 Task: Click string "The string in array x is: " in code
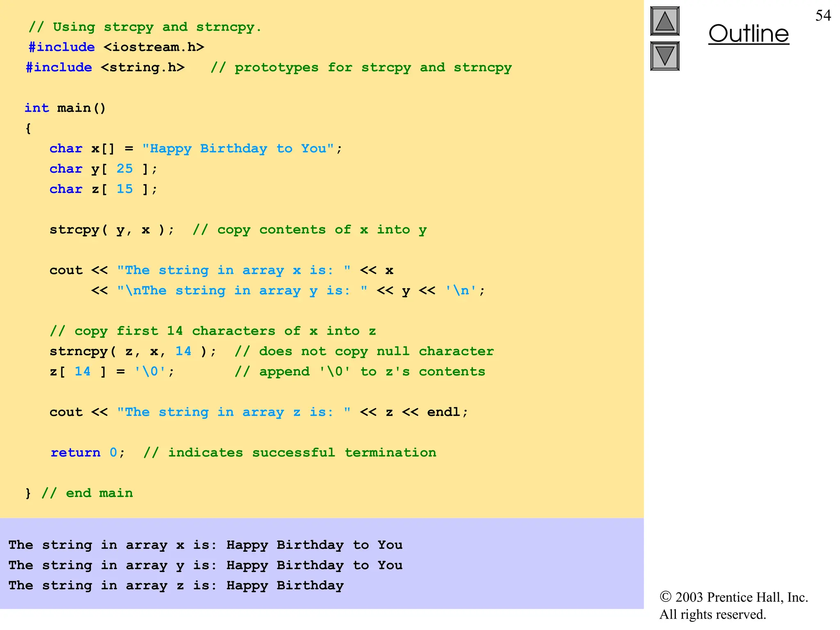[x=234, y=270]
